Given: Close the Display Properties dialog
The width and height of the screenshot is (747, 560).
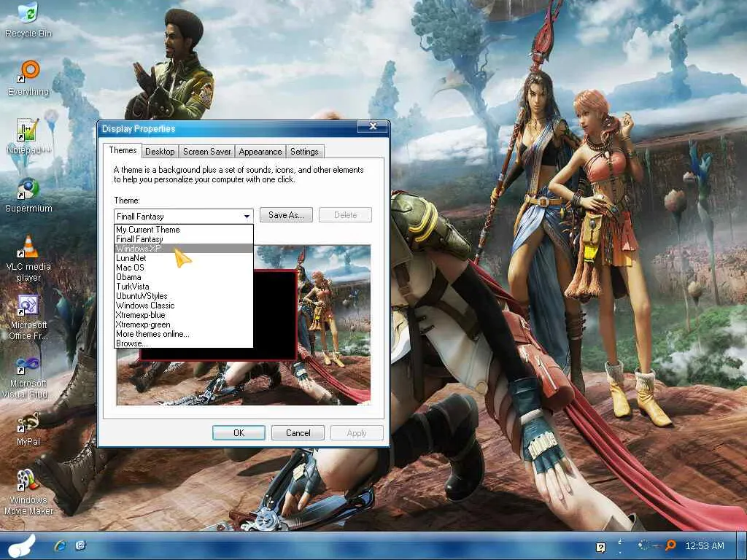Looking at the screenshot, I should (x=373, y=127).
